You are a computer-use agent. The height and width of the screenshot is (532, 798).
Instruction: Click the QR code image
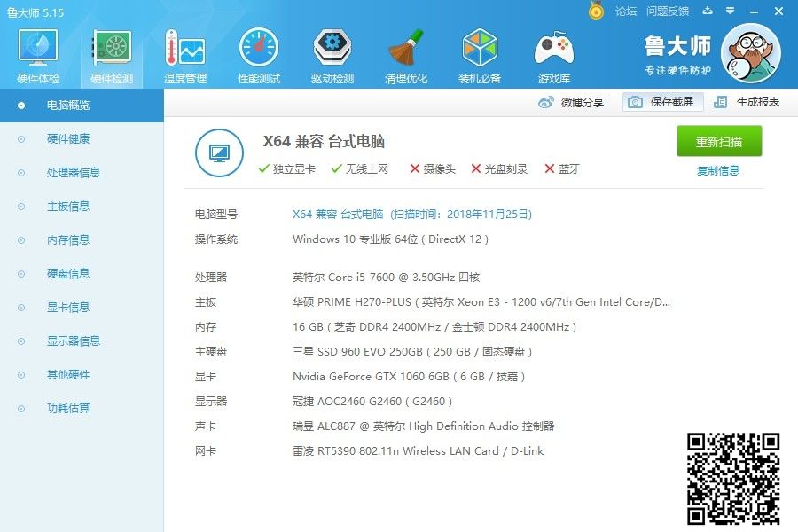point(734,477)
